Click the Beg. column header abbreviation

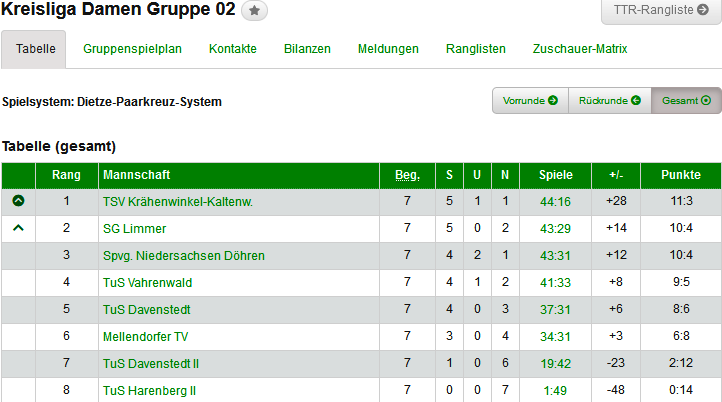pos(407,176)
